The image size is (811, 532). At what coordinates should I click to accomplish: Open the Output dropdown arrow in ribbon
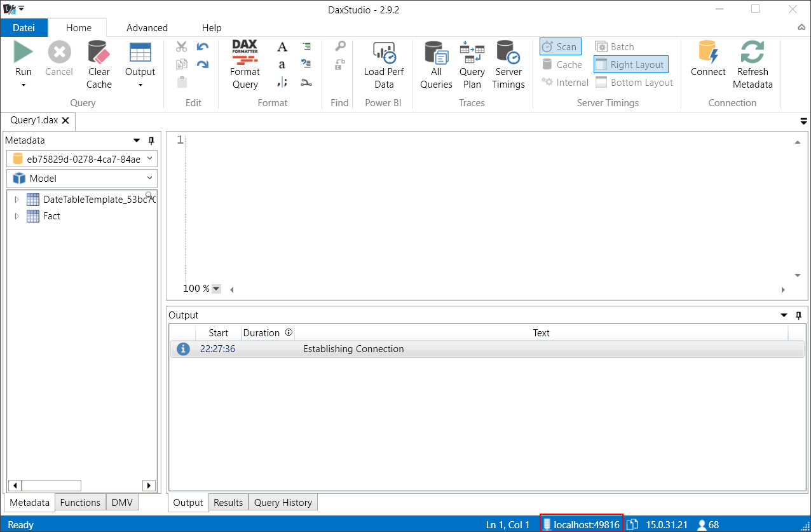pos(140,85)
